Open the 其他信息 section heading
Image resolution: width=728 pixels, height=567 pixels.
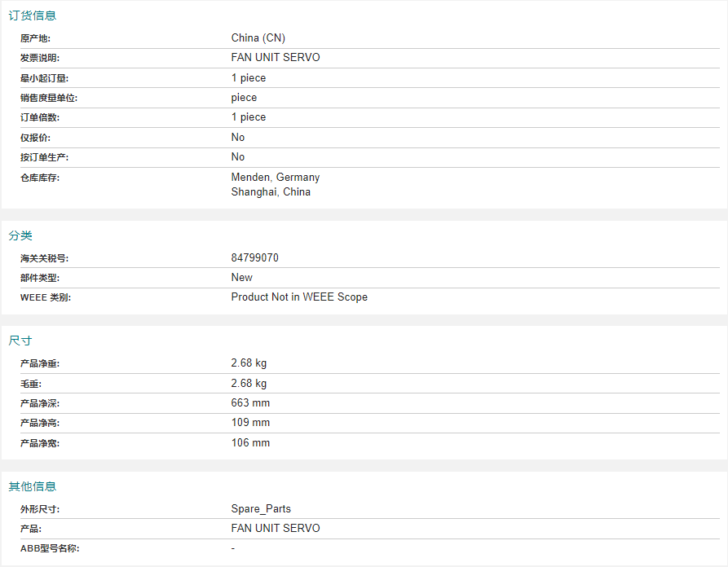tap(32, 486)
